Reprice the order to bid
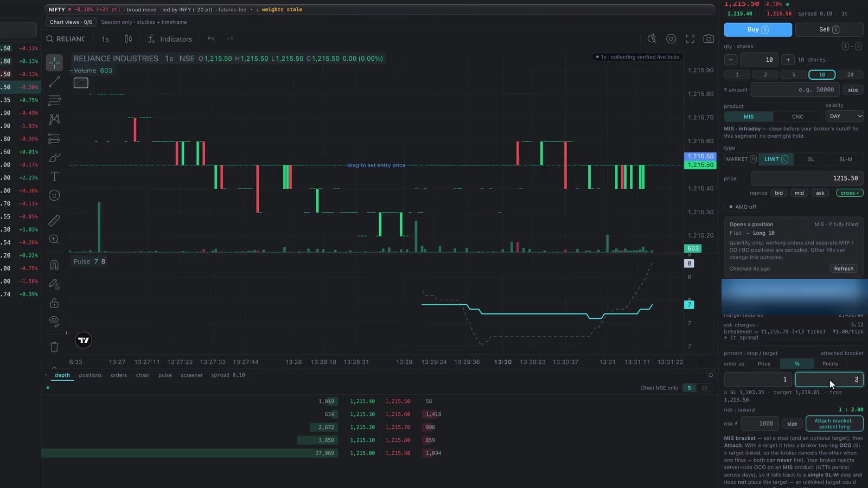 point(778,193)
